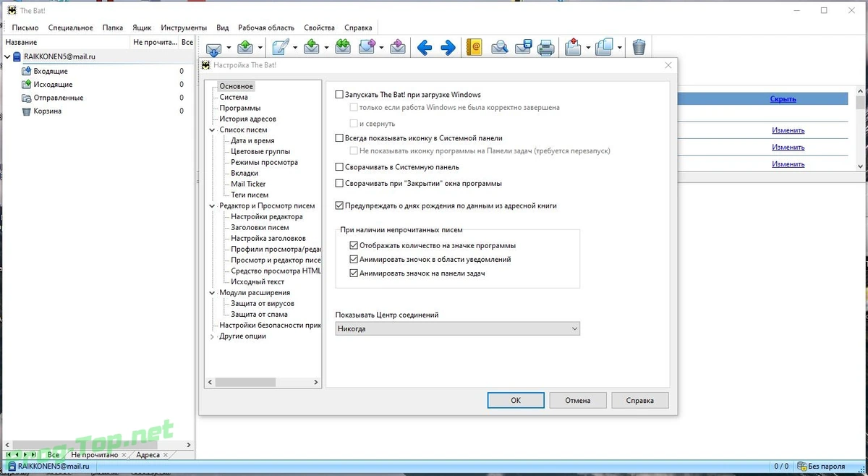Open the Рабочая область menu

click(x=266, y=27)
